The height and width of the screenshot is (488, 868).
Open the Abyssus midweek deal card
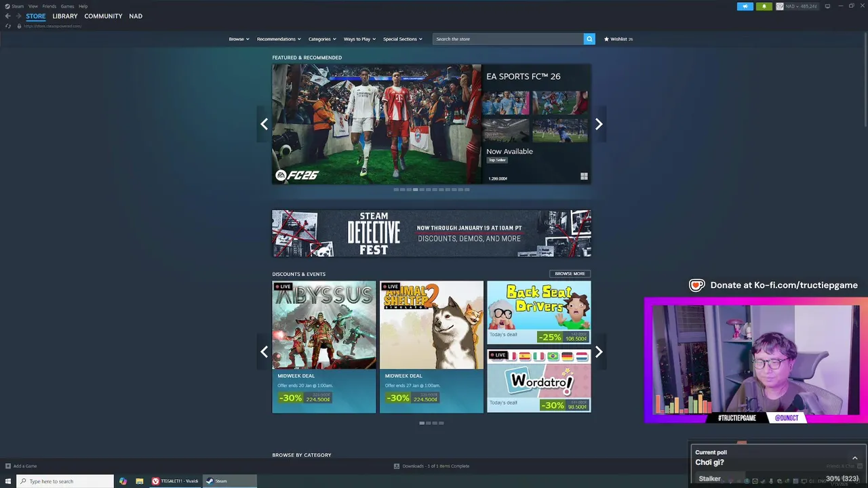324,347
